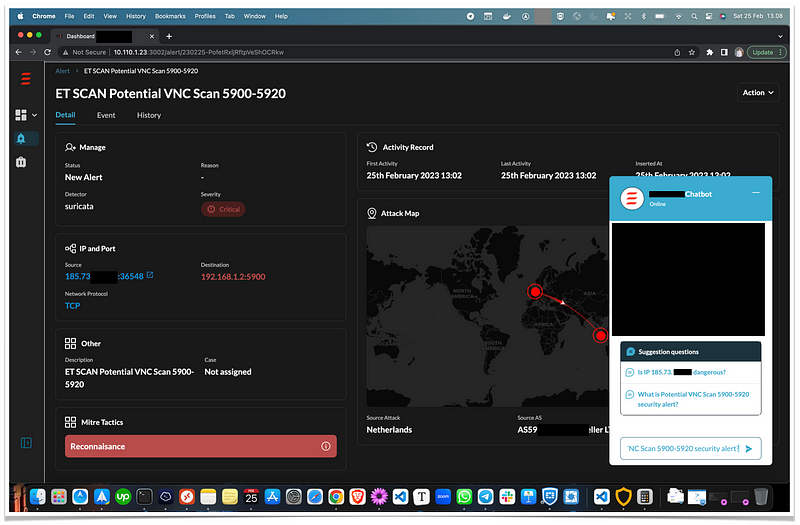Go back in browser history
Screen dimensions: 800x525
tap(18, 52)
